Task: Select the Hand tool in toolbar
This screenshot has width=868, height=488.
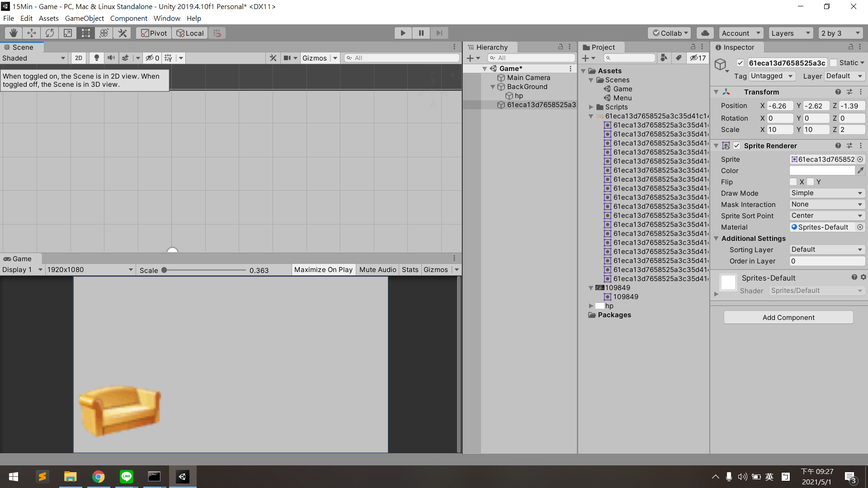Action: coord(14,33)
